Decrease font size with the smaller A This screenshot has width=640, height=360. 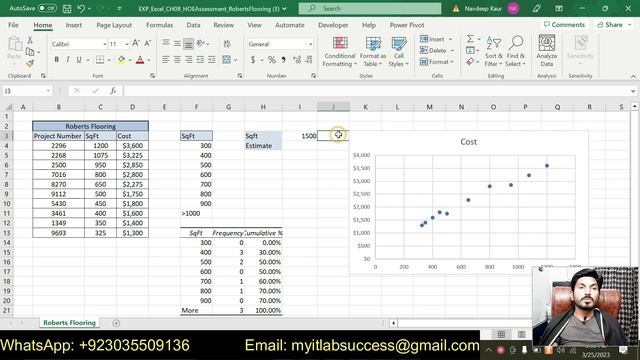click(148, 43)
